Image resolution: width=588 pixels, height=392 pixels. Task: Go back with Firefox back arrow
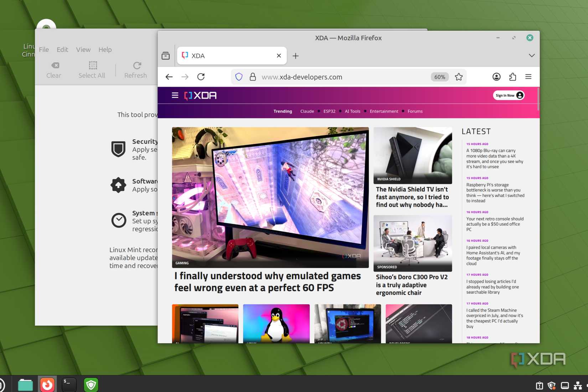tap(169, 77)
